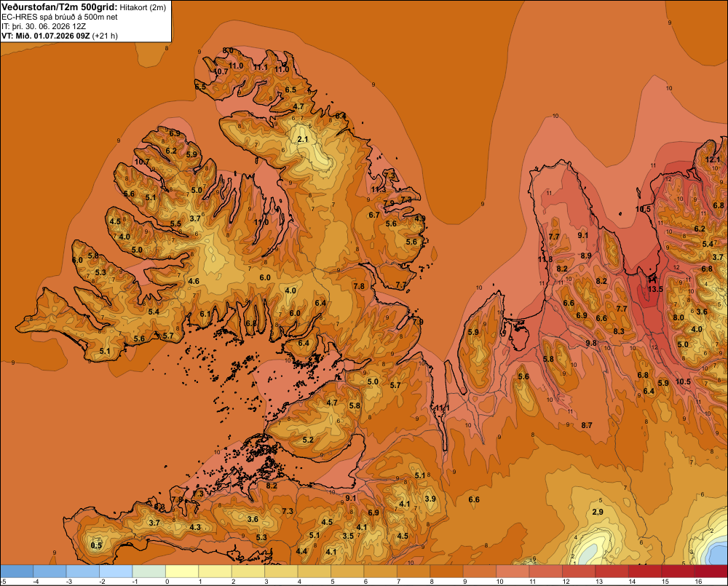Click the '8.3' temperature value on the map

pos(618,331)
